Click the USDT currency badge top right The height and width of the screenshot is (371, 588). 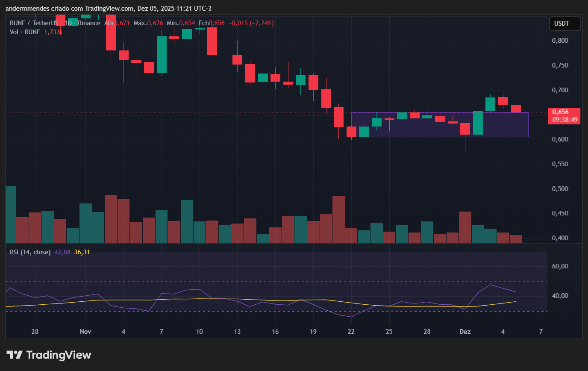pos(564,24)
